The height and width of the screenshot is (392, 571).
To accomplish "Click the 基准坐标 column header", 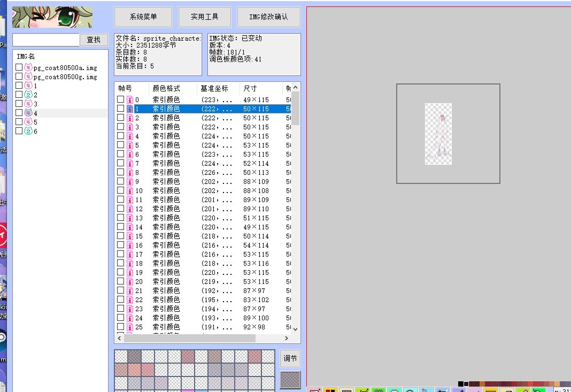I will click(218, 88).
